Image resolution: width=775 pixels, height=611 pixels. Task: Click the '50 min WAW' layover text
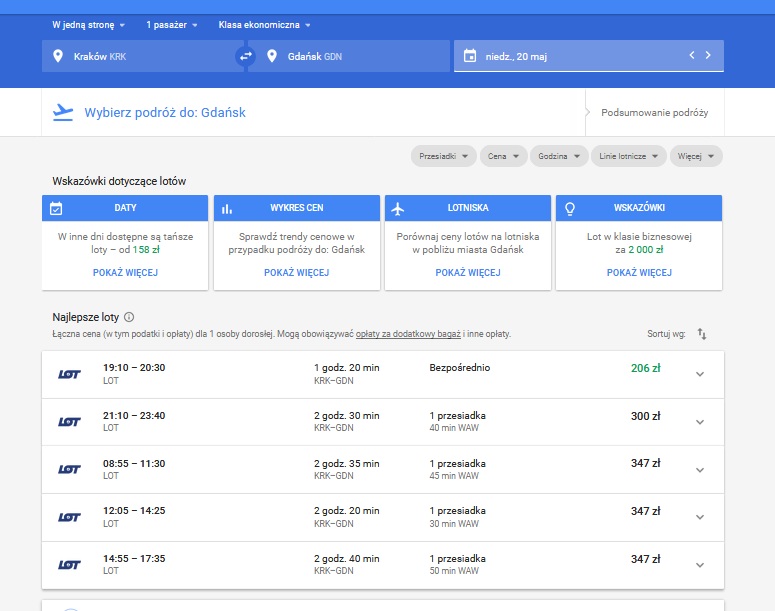pyautogui.click(x=454, y=571)
